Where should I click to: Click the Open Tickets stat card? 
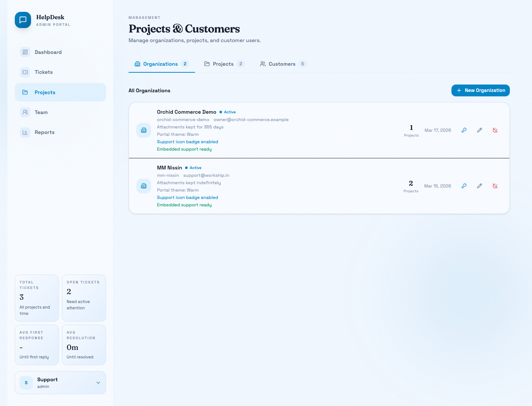click(x=84, y=298)
